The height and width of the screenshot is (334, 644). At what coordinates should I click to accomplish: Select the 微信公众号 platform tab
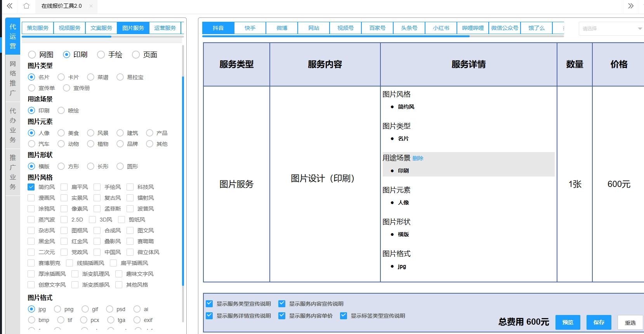tap(505, 28)
